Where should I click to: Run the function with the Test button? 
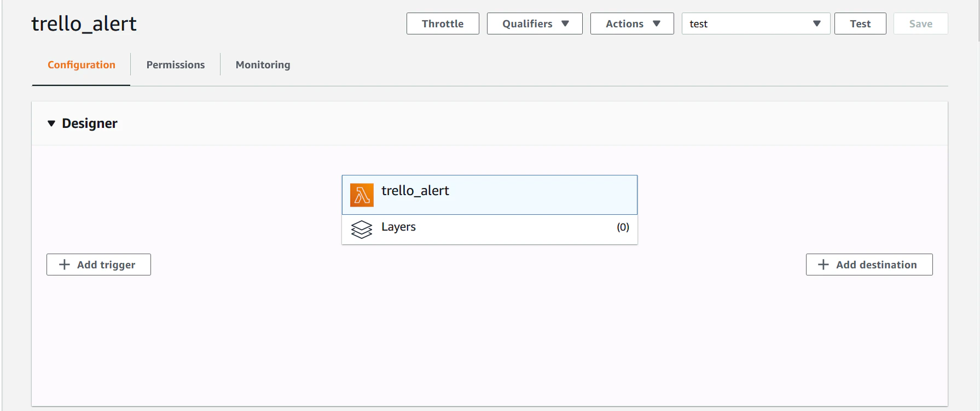pyautogui.click(x=860, y=24)
